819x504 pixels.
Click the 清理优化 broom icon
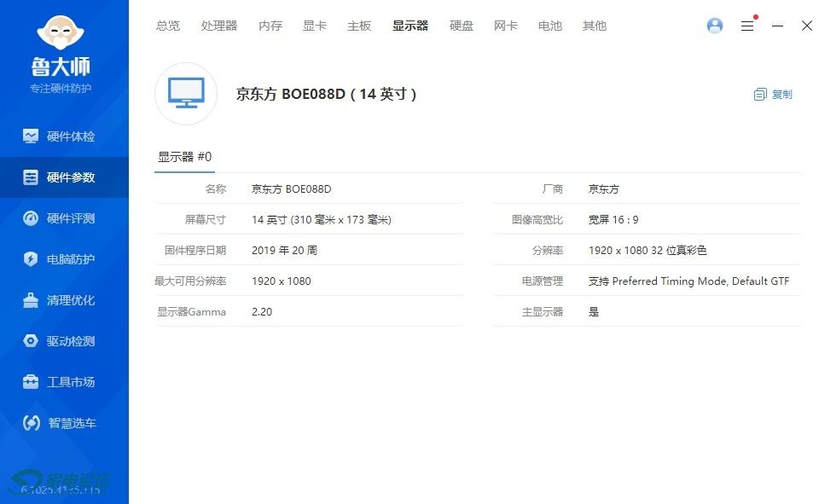tap(31, 300)
